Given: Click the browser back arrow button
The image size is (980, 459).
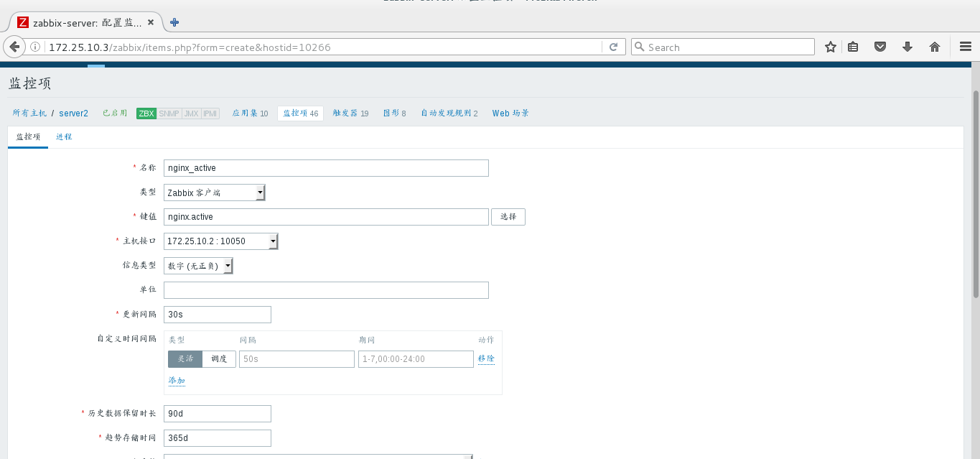Looking at the screenshot, I should point(14,47).
